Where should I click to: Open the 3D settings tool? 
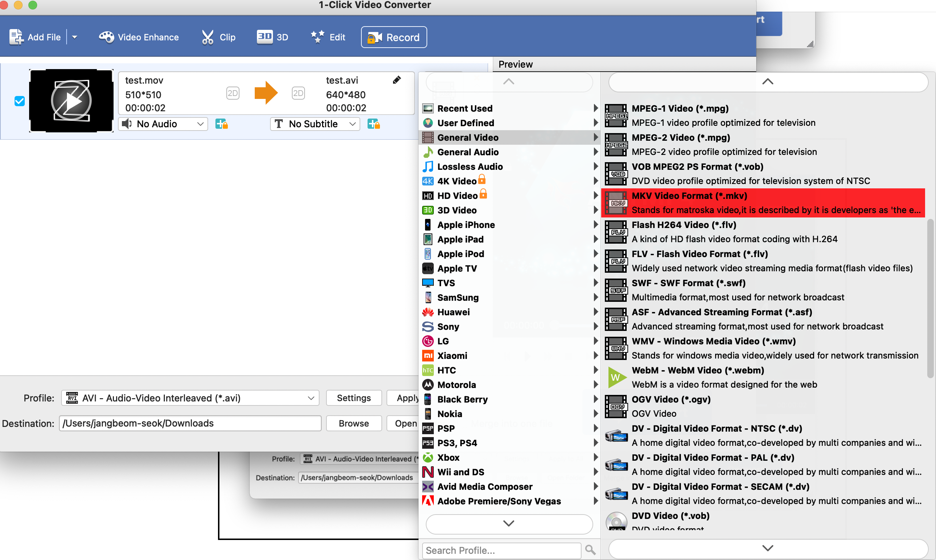coord(272,37)
